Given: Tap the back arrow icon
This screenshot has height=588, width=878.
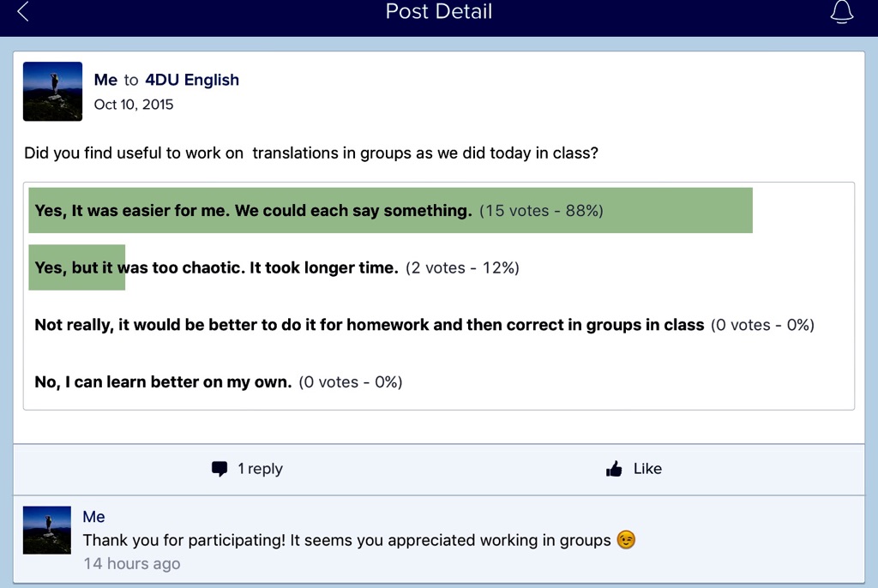Looking at the screenshot, I should pos(23,12).
